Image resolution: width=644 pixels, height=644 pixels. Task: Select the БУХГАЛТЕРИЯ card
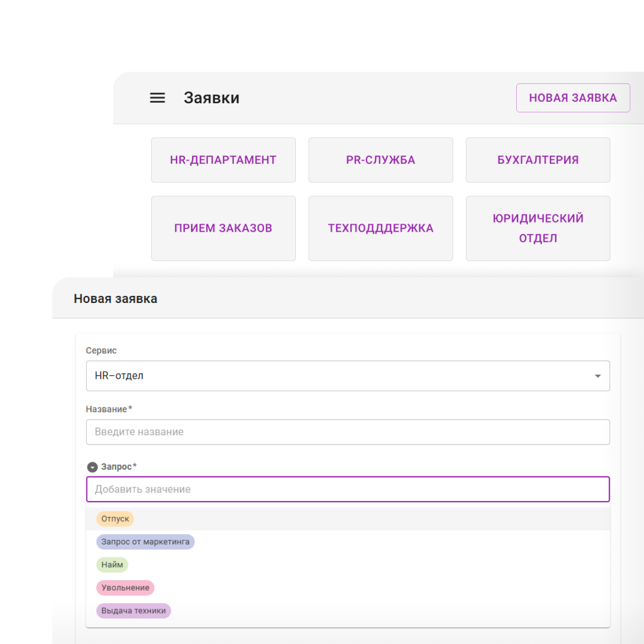[x=538, y=160]
